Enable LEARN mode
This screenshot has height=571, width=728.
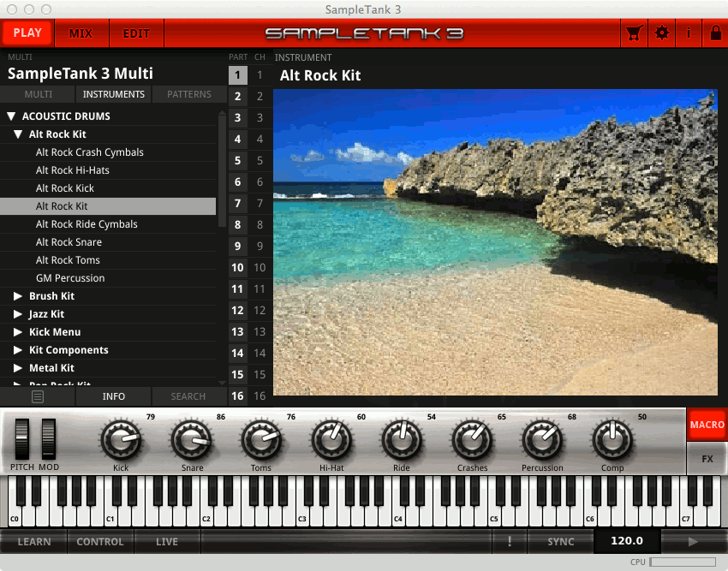(34, 541)
